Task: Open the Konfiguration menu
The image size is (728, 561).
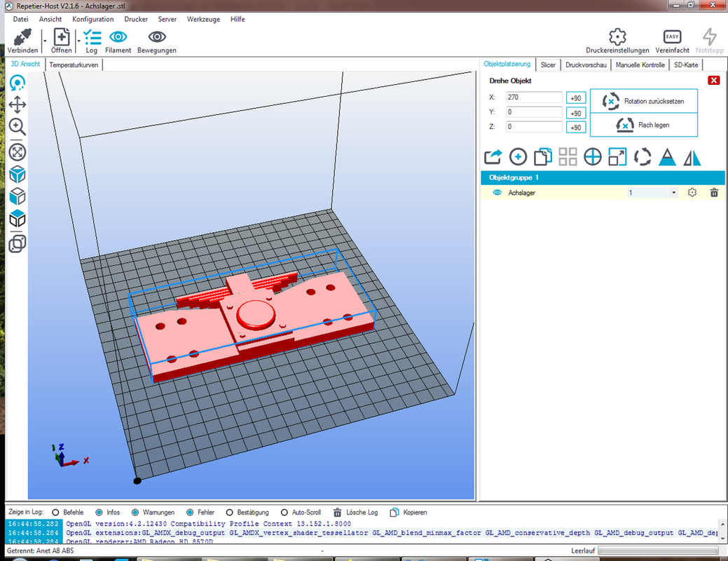Action: [x=93, y=19]
